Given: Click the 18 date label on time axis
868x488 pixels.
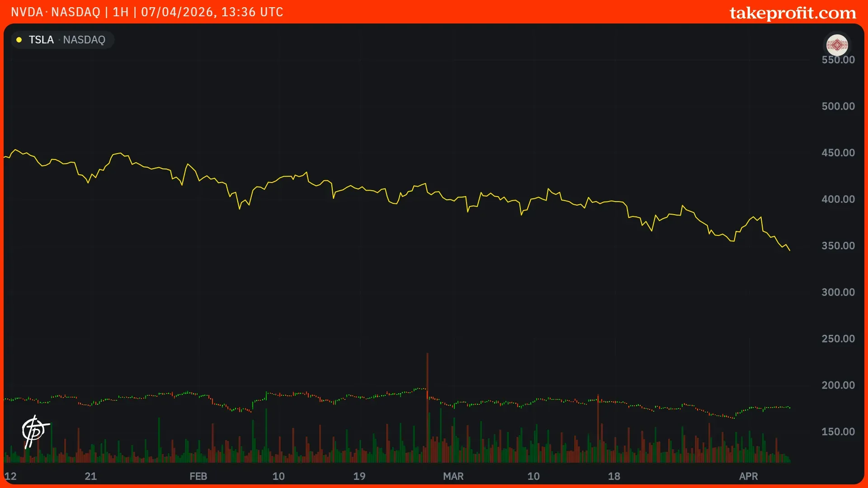Looking at the screenshot, I should coord(614,476).
